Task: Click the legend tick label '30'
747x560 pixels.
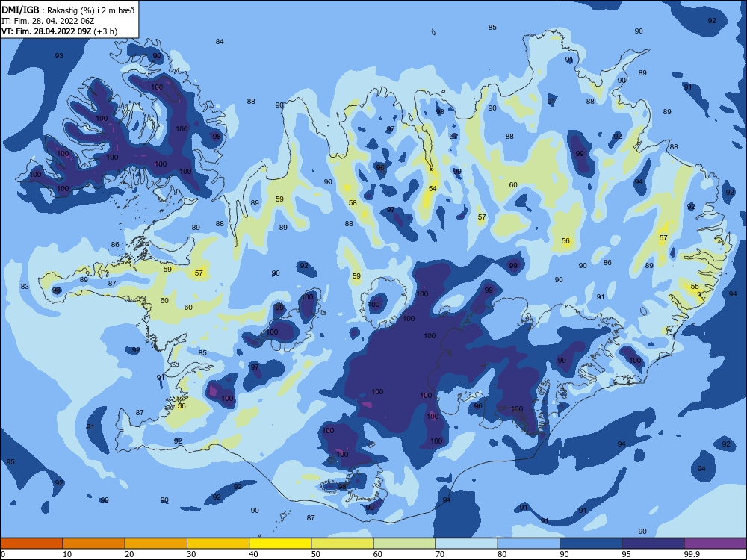Action: point(191,554)
